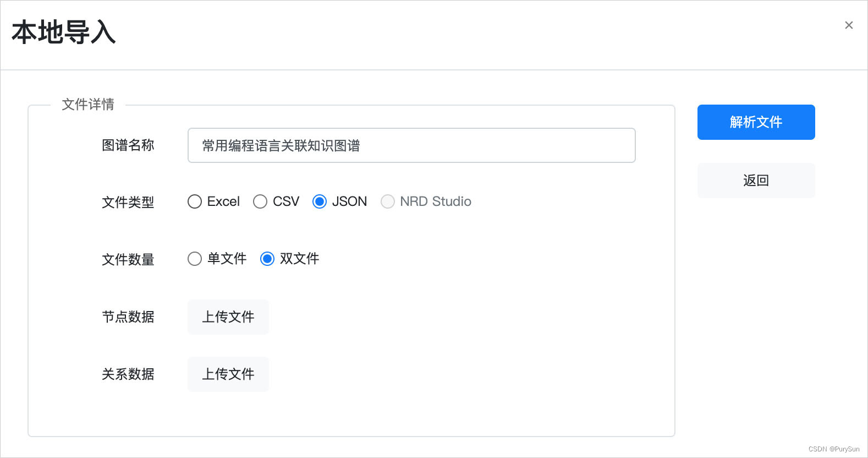Return to the previous screen
This screenshot has width=868, height=458.
pyautogui.click(x=756, y=180)
